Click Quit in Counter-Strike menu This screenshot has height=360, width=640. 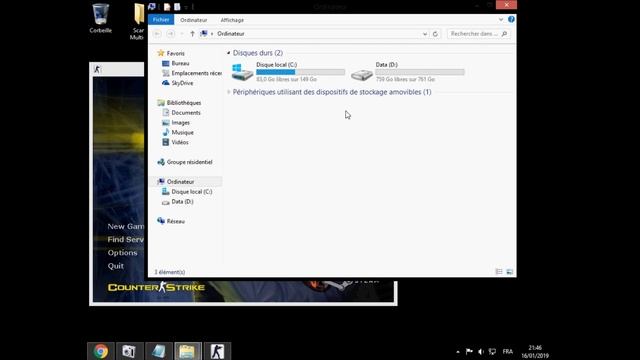(116, 266)
